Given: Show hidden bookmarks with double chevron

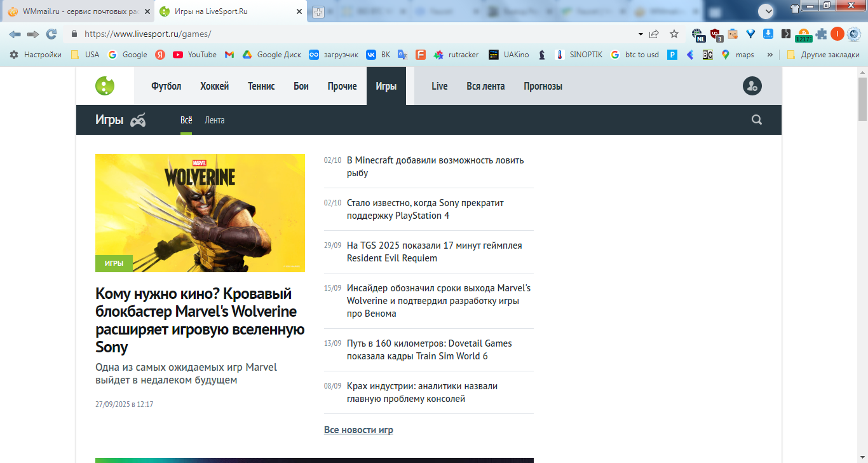Looking at the screenshot, I should [x=770, y=55].
